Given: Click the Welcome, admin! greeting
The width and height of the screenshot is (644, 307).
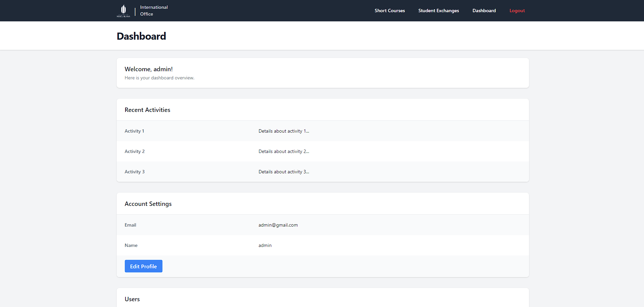Looking at the screenshot, I should [x=149, y=69].
